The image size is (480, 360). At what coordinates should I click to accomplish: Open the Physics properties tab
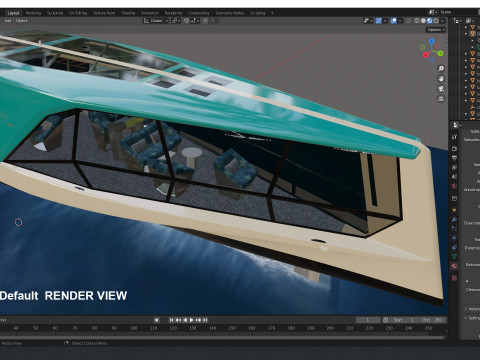454,238
